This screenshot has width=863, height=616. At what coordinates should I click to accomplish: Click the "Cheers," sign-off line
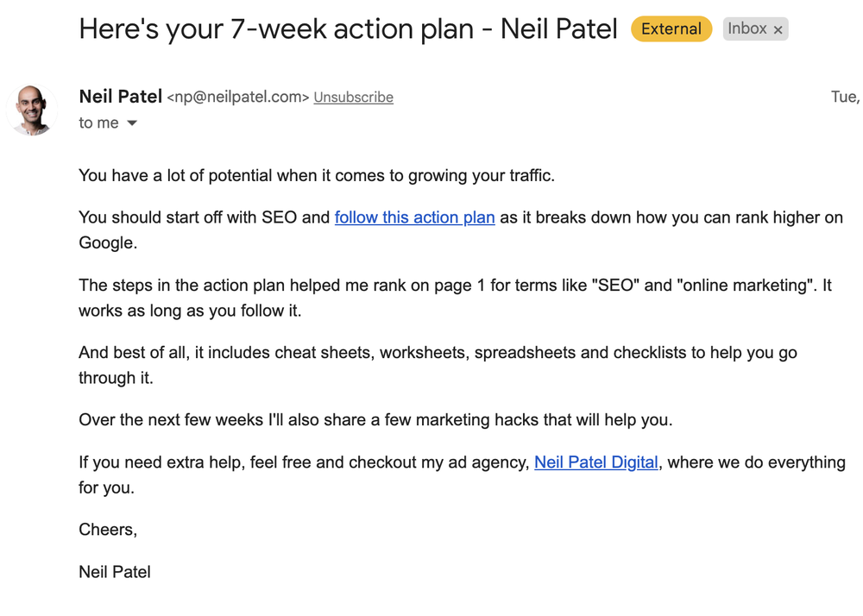pos(108,530)
